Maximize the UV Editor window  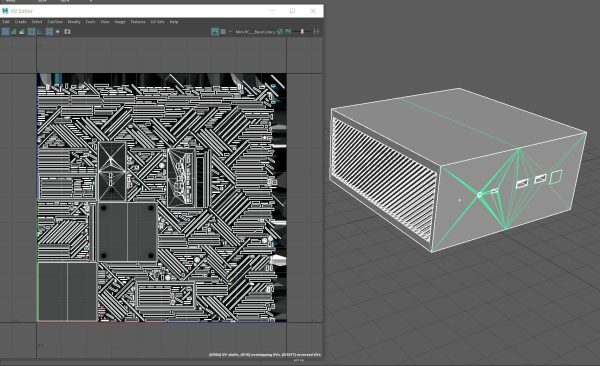pos(292,11)
